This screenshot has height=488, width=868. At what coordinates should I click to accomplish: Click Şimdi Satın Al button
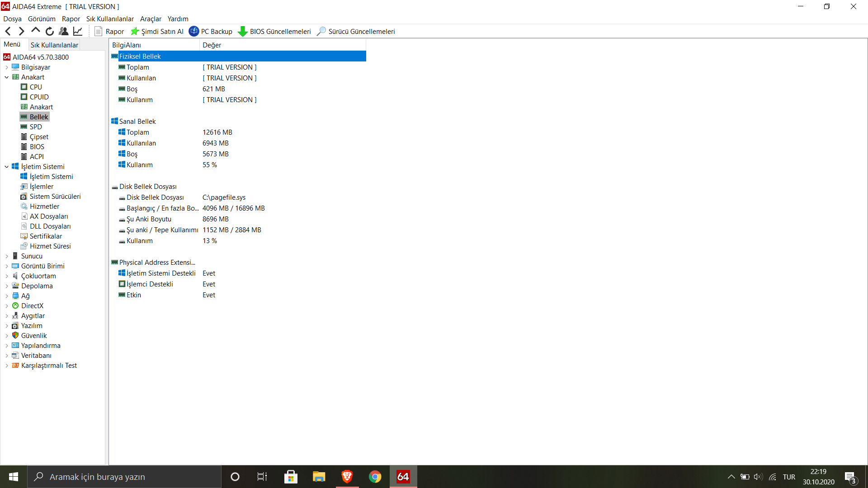(x=157, y=31)
